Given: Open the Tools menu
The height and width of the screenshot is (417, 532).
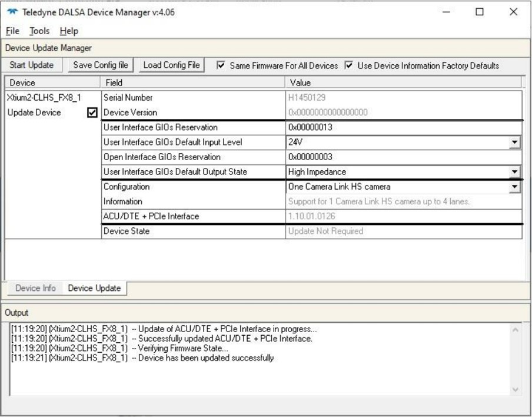Looking at the screenshot, I should pos(39,31).
